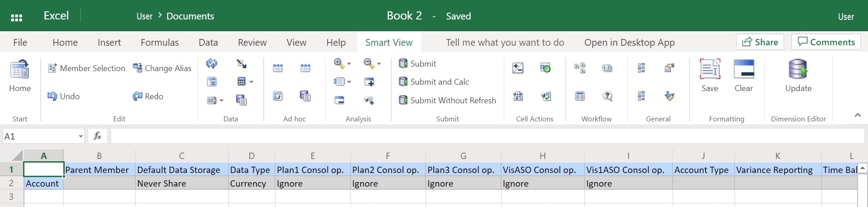Expand the Zoom Out dropdown arrow

[x=379, y=64]
